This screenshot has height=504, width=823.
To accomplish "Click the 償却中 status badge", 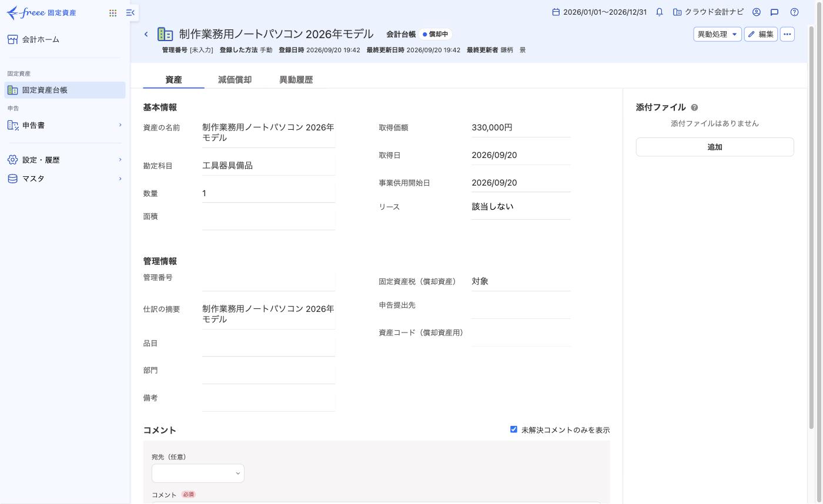I will [436, 34].
